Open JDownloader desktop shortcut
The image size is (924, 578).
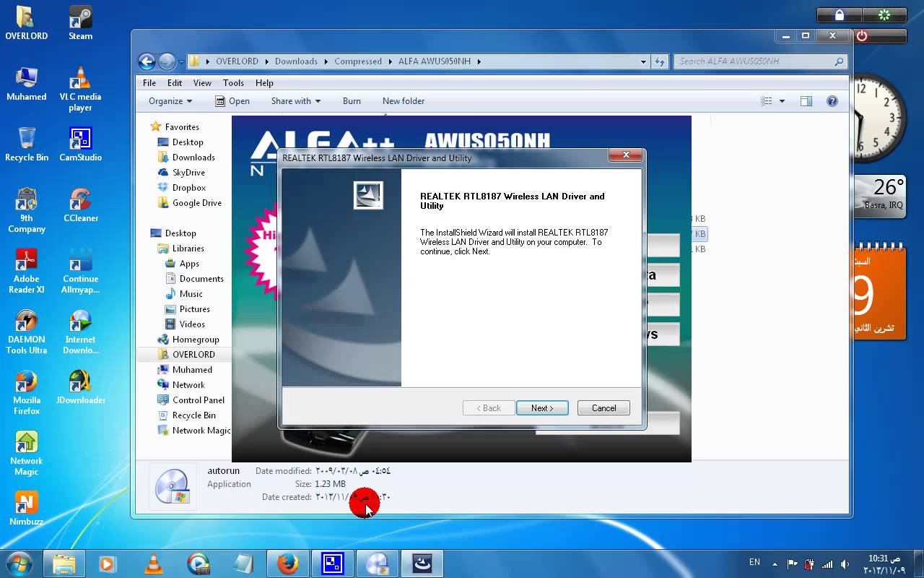(80, 387)
